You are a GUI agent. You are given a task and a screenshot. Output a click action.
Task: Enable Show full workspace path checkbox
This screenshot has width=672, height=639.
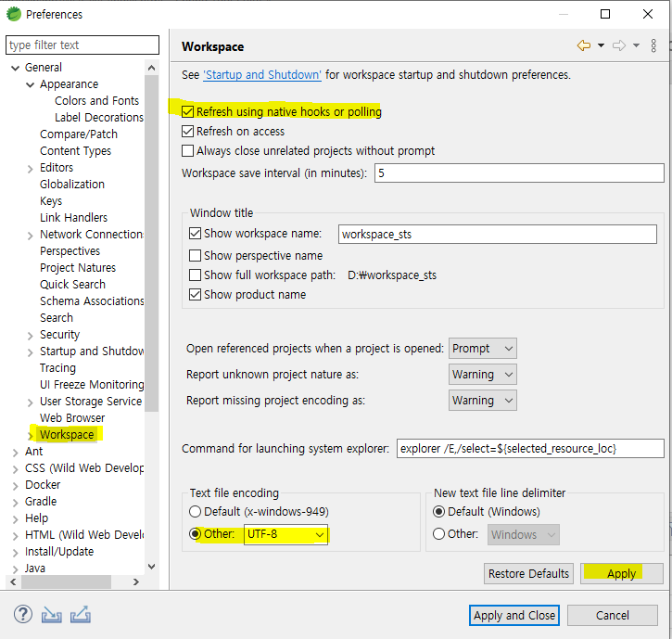click(x=195, y=275)
